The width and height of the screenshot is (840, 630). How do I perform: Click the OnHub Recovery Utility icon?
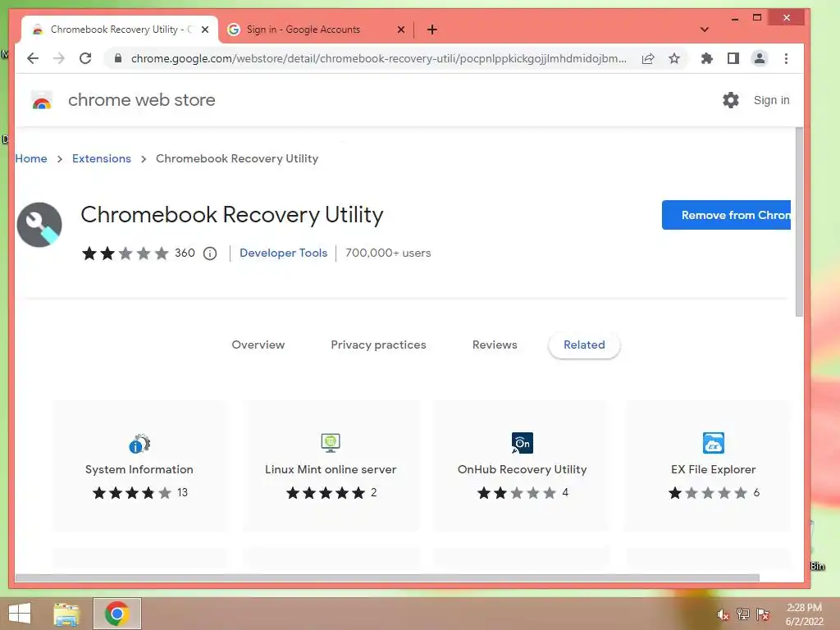[x=522, y=442]
